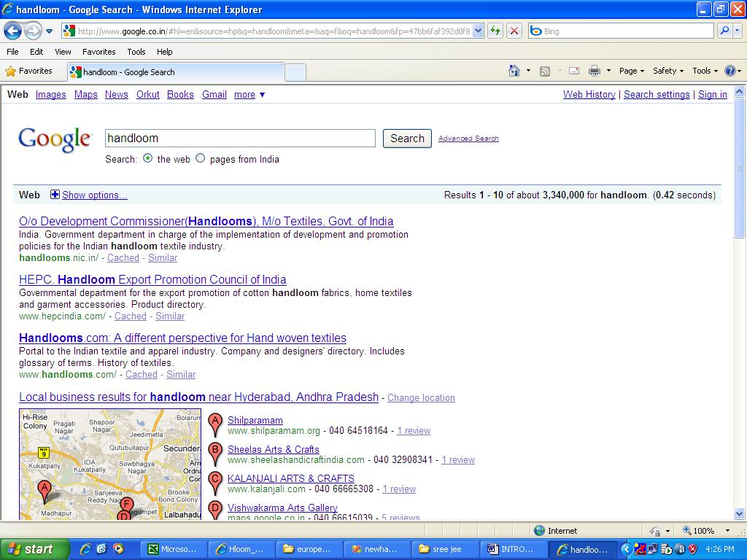Open the Favorites menu in the menu bar
Viewport: 747px width, 560px height.
(98, 52)
